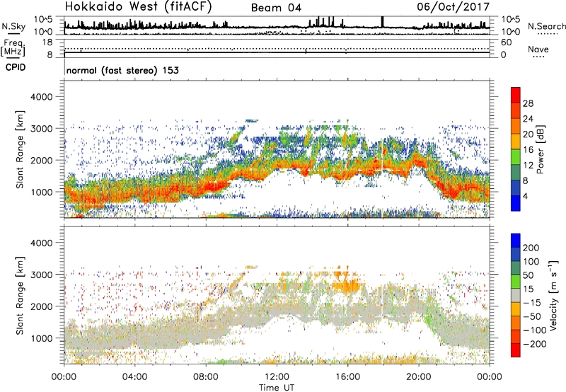Click the blue bottom of power colorbar

coord(516,204)
